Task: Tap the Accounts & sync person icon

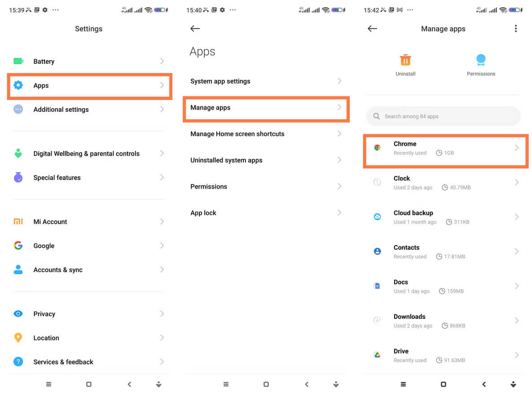Action: coord(18,269)
